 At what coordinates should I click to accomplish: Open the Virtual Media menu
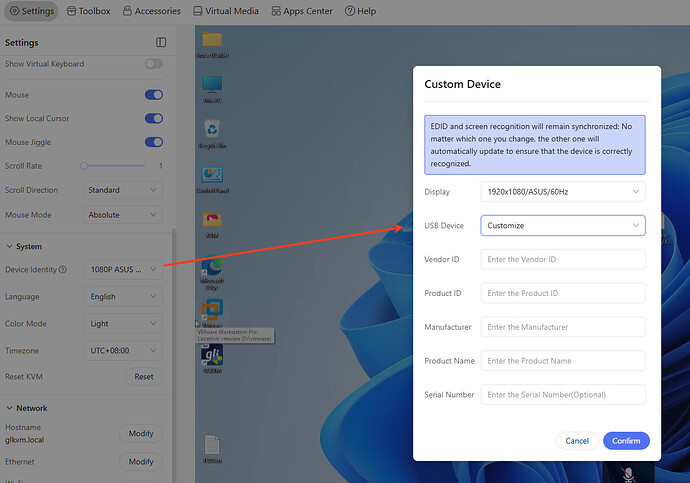click(225, 11)
